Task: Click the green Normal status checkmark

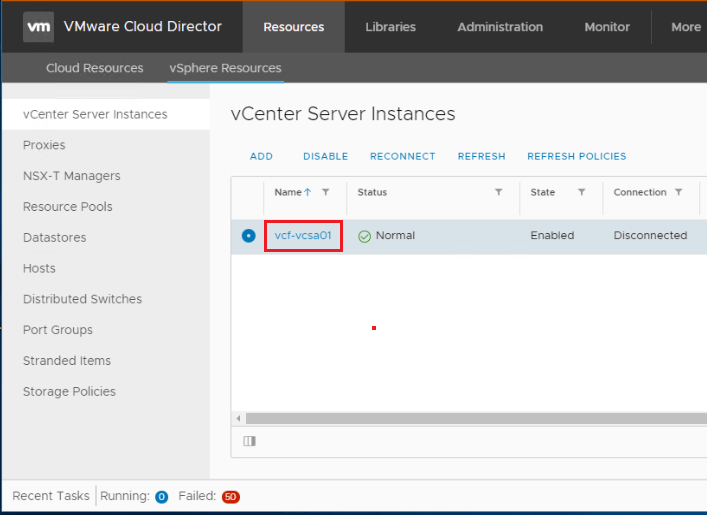Action: (x=364, y=236)
